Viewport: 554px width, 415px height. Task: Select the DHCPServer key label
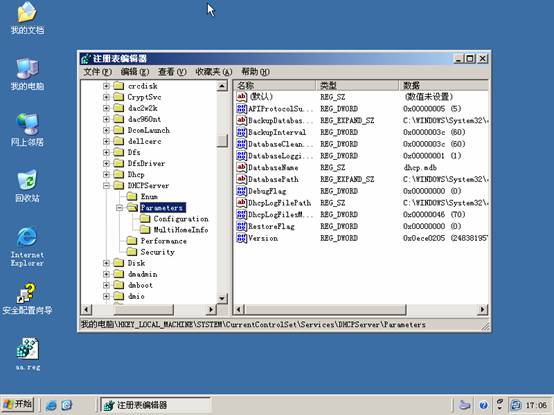[x=148, y=185]
